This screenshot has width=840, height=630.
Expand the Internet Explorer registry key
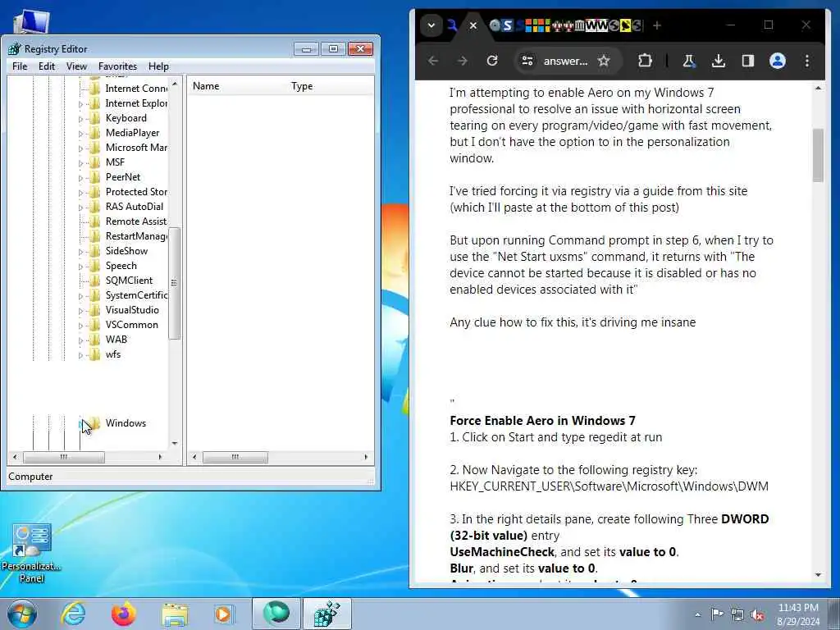81,104
